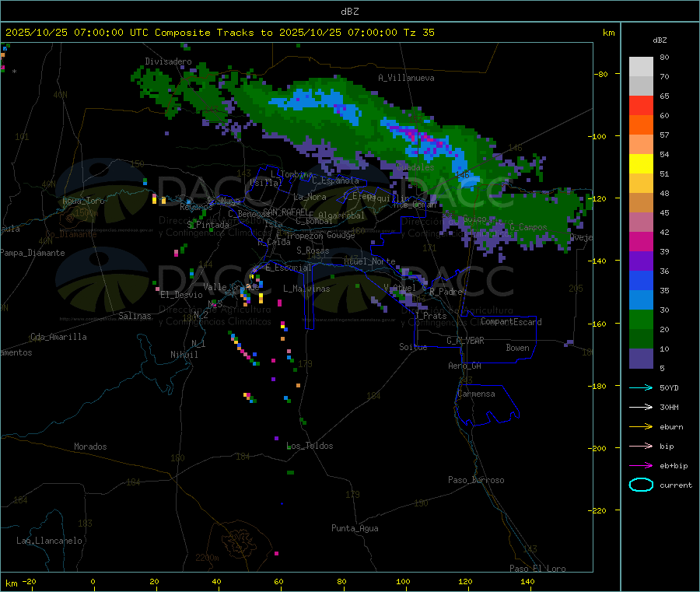
Task: Click the 'Atuel_Norte' map label
Action: (369, 261)
